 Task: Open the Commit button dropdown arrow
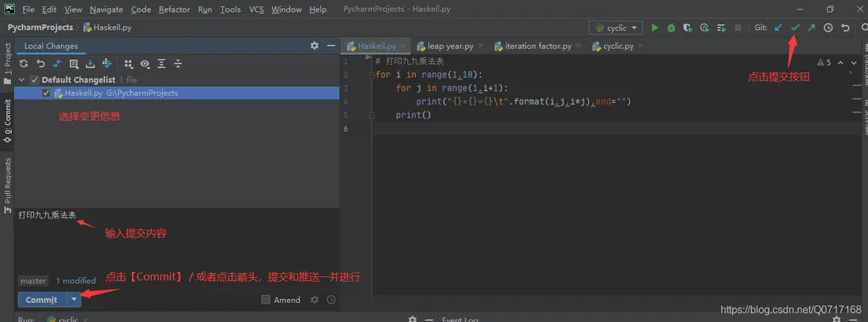[x=74, y=300]
